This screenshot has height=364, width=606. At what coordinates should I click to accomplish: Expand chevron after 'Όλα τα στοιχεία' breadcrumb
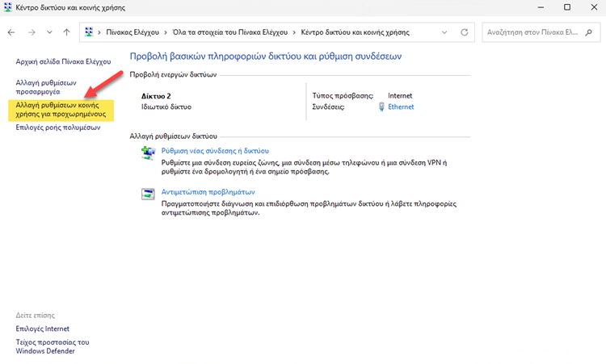click(294, 32)
